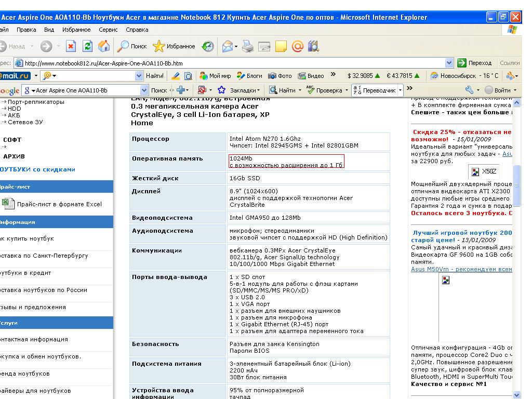Click the Ссылки links bar label
Screen dimensions: 532x399
coord(510,63)
